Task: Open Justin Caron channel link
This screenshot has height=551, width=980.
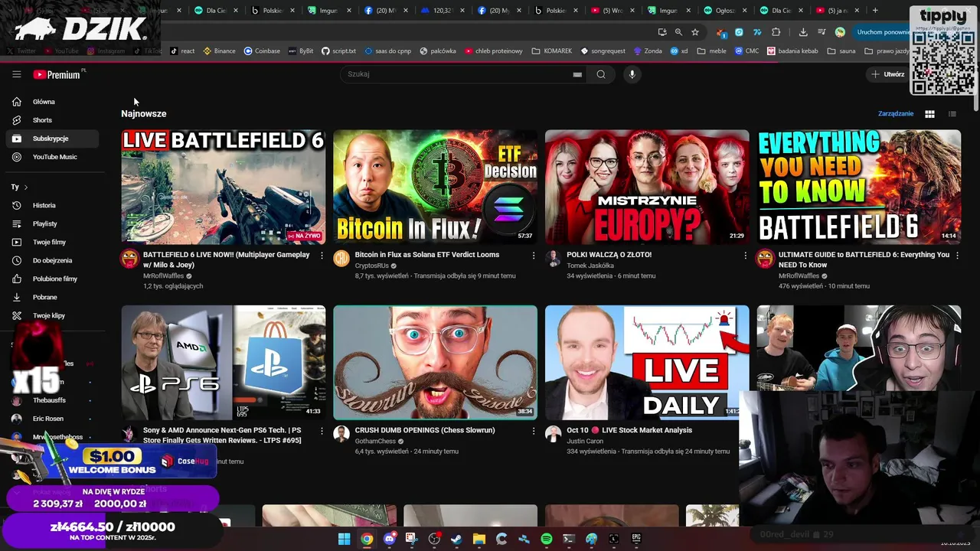Action: pos(585,442)
